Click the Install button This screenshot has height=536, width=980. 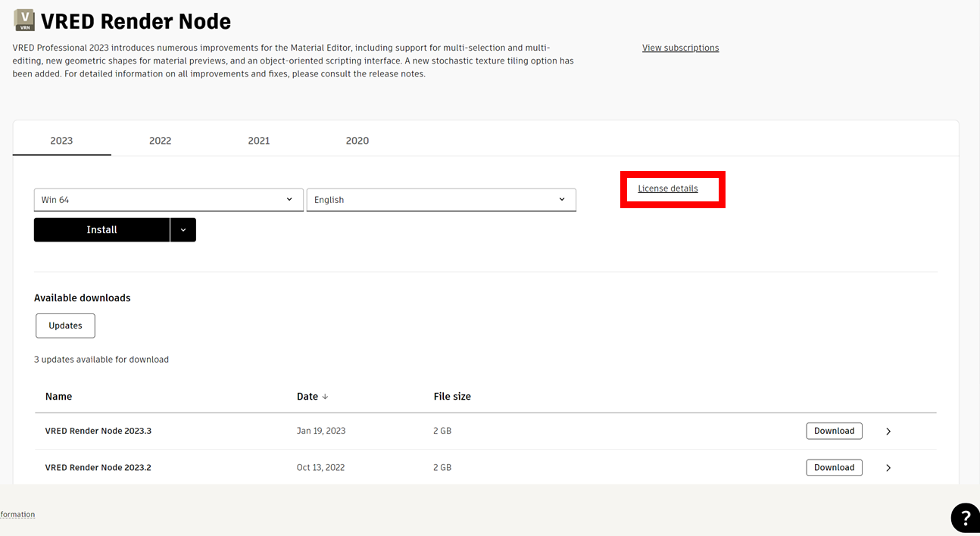pos(101,229)
